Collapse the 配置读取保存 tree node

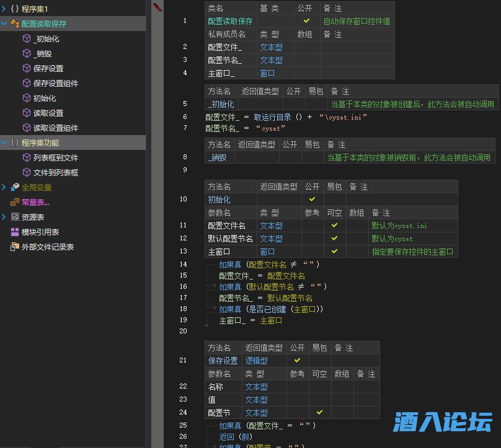click(x=4, y=24)
